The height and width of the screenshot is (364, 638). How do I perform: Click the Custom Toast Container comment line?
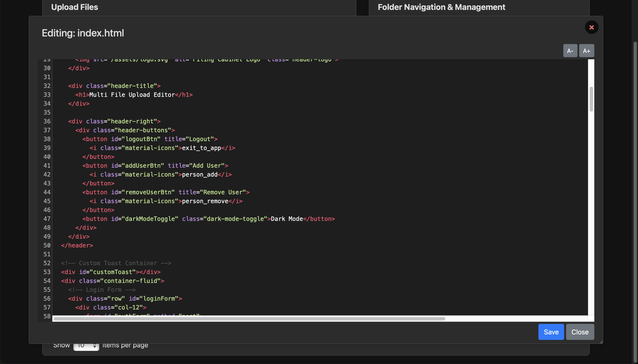tap(116, 263)
